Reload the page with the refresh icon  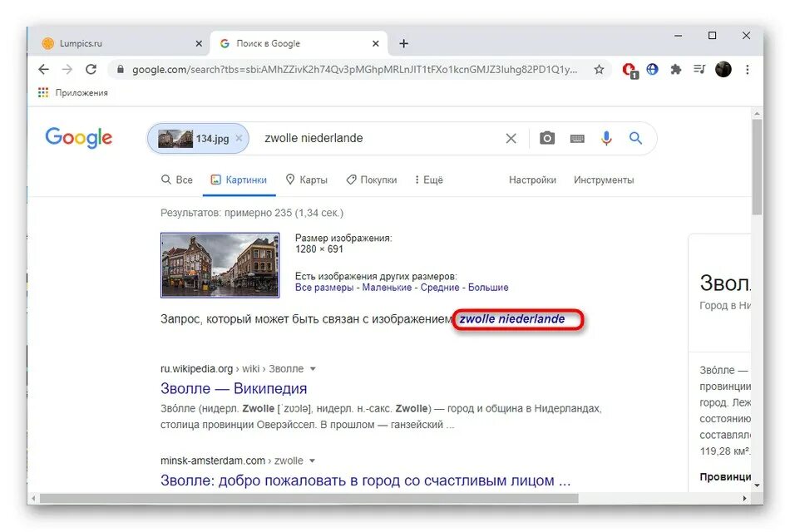click(91, 70)
